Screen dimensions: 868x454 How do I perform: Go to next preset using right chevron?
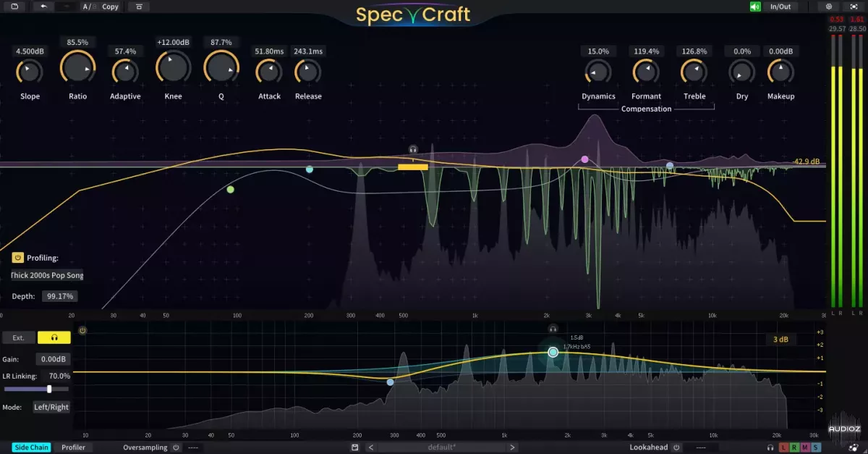[x=513, y=447]
